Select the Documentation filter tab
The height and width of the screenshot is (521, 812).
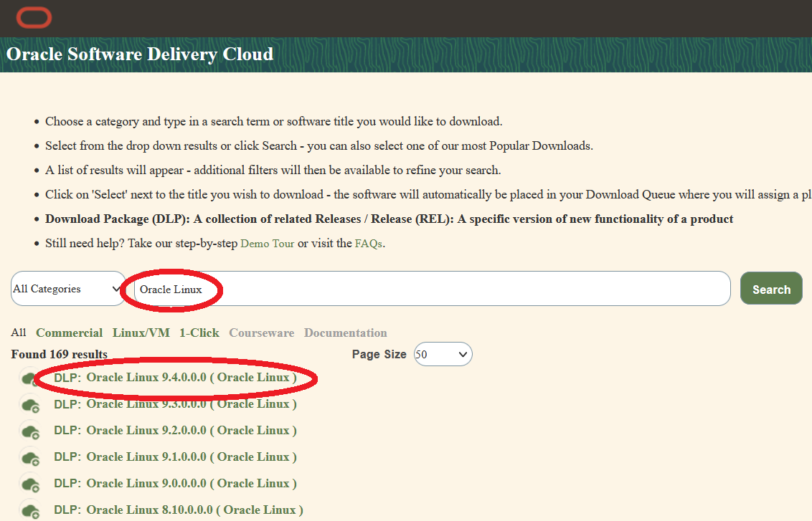[x=346, y=333]
